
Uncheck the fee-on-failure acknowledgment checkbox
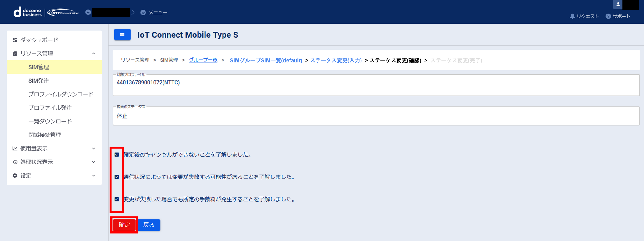pos(117,199)
